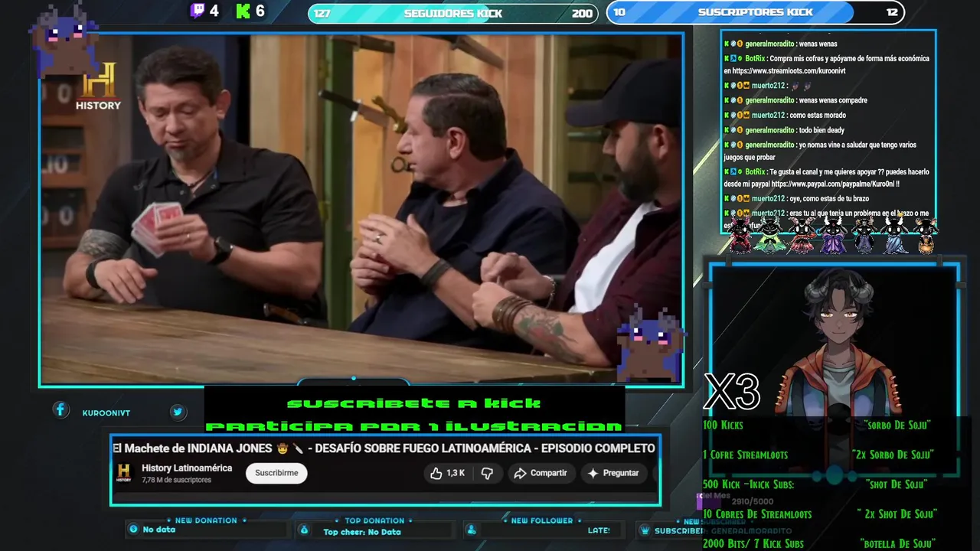Click the 'Botella De Soju' reward text
The image size is (980, 551).
[897, 544]
